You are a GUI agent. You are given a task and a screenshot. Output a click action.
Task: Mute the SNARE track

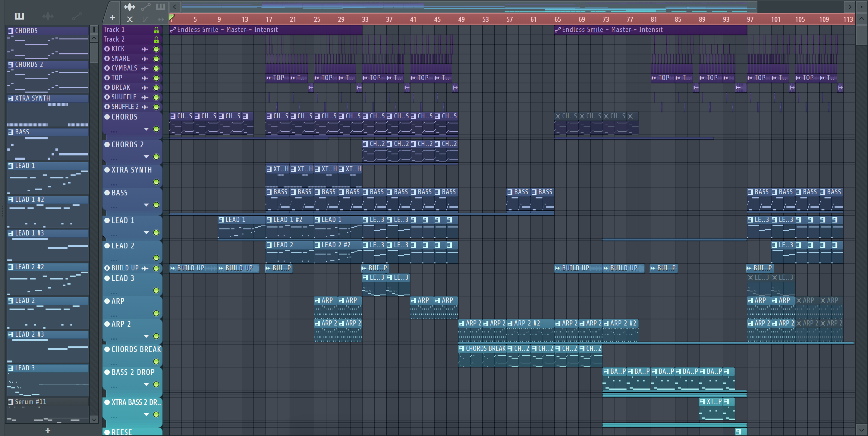point(156,59)
